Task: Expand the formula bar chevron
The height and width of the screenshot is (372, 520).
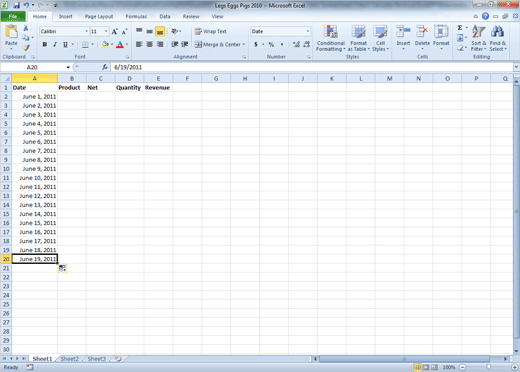Action: point(516,67)
